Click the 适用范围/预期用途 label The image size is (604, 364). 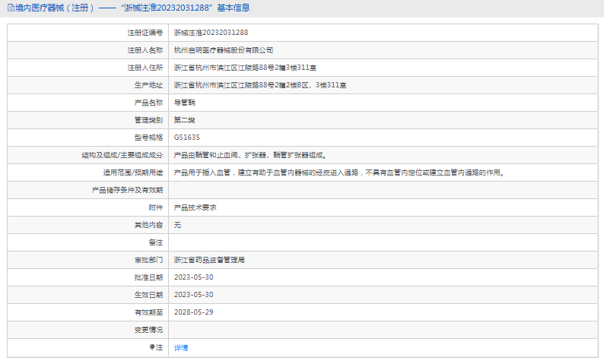click(133, 173)
